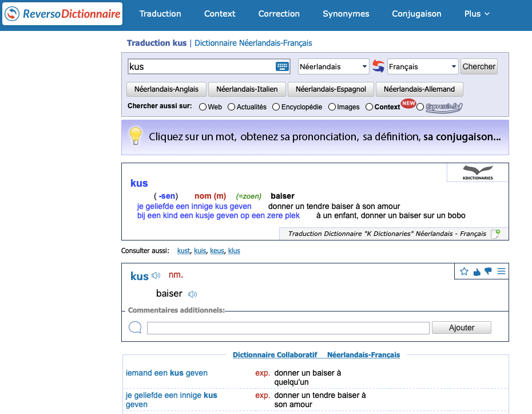This screenshot has height=414, width=532.
Task: Play pronunciation of Dutch word kus
Action: point(156,276)
